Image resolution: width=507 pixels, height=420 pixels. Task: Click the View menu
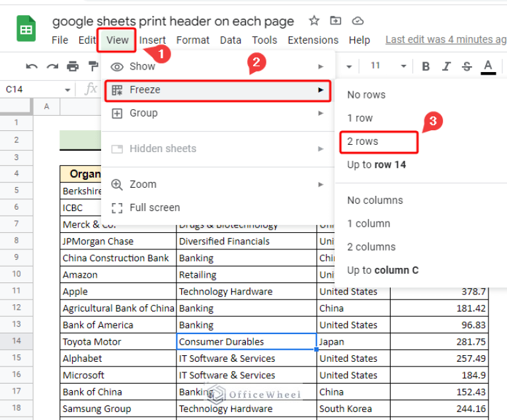pyautogui.click(x=118, y=40)
